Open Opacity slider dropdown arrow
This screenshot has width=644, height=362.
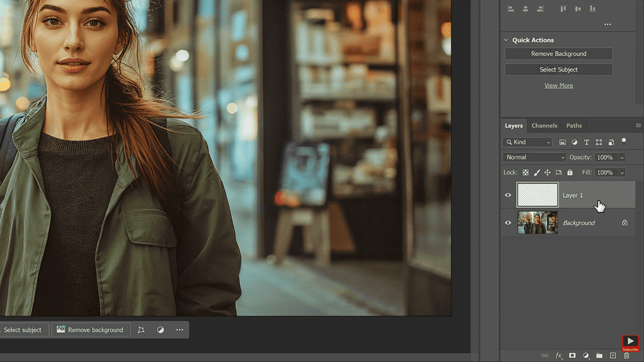(622, 158)
